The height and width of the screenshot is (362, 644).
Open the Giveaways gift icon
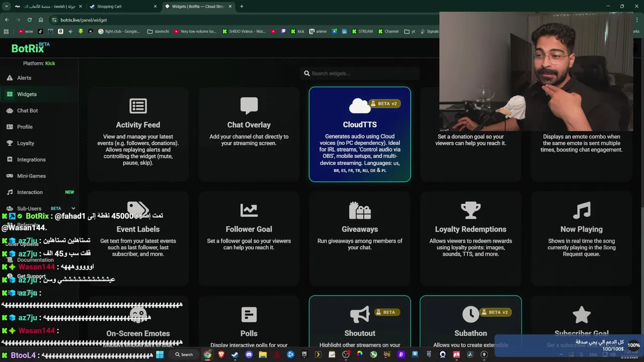[x=360, y=210]
